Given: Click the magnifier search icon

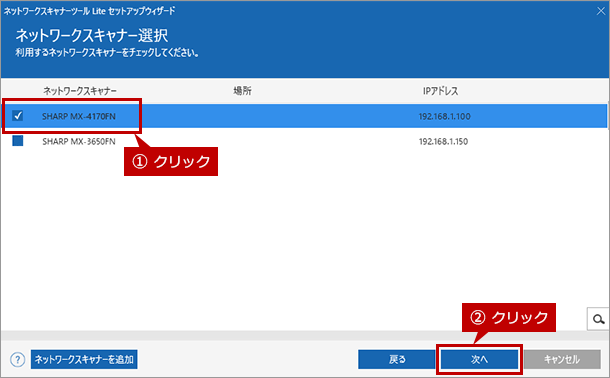Looking at the screenshot, I should coord(598,319).
